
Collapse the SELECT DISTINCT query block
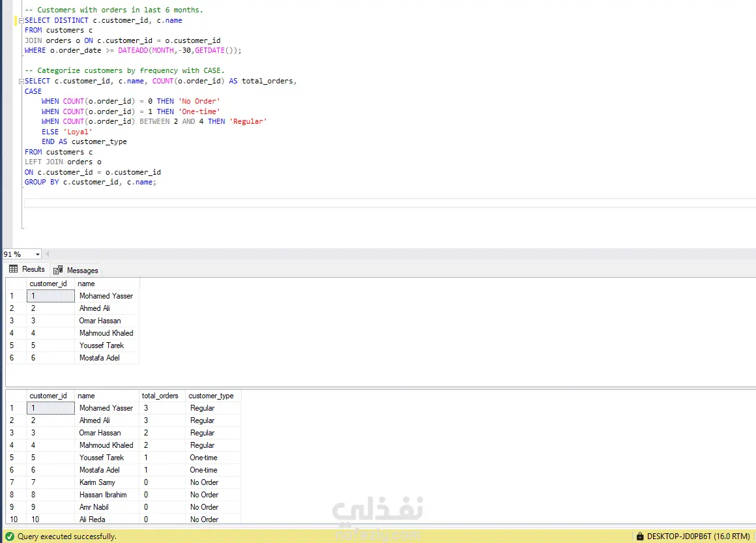tap(22, 21)
